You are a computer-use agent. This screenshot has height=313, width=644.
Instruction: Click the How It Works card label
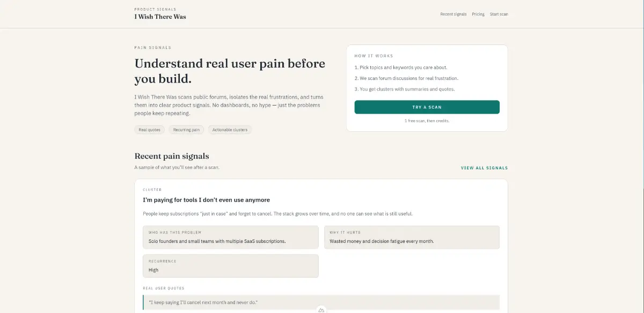[x=374, y=56]
